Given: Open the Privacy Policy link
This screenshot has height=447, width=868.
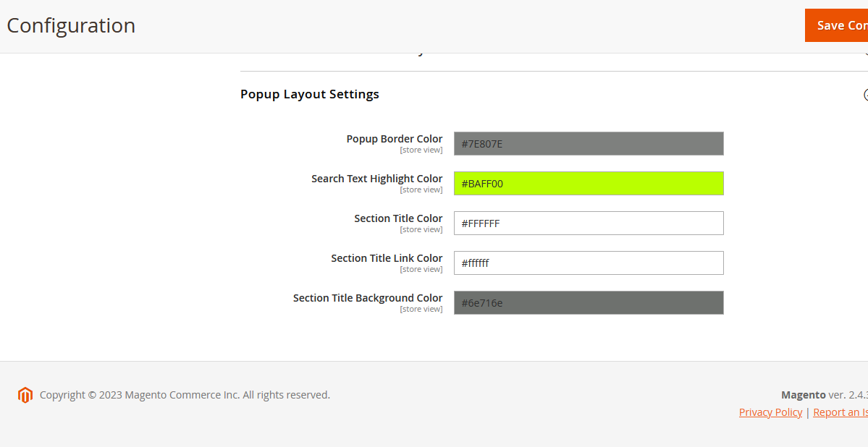Looking at the screenshot, I should (x=770, y=412).
